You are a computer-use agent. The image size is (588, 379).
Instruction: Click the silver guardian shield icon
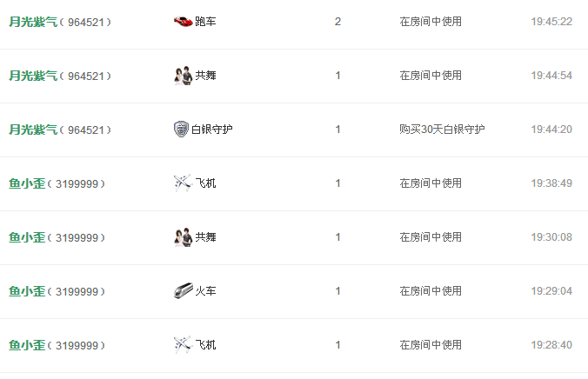click(x=181, y=130)
